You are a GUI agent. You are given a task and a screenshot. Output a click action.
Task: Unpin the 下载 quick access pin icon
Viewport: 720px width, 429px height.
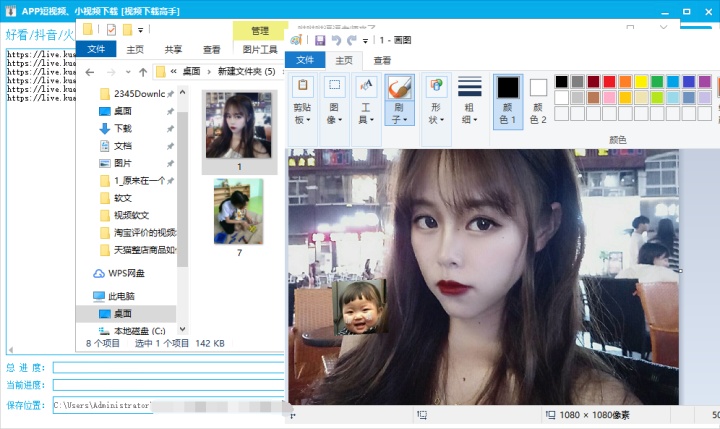click(x=170, y=129)
